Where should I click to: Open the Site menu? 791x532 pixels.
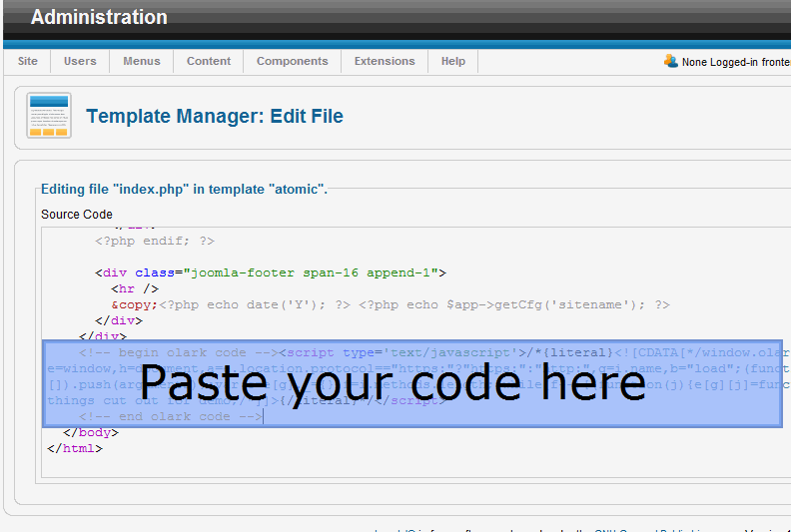click(28, 61)
